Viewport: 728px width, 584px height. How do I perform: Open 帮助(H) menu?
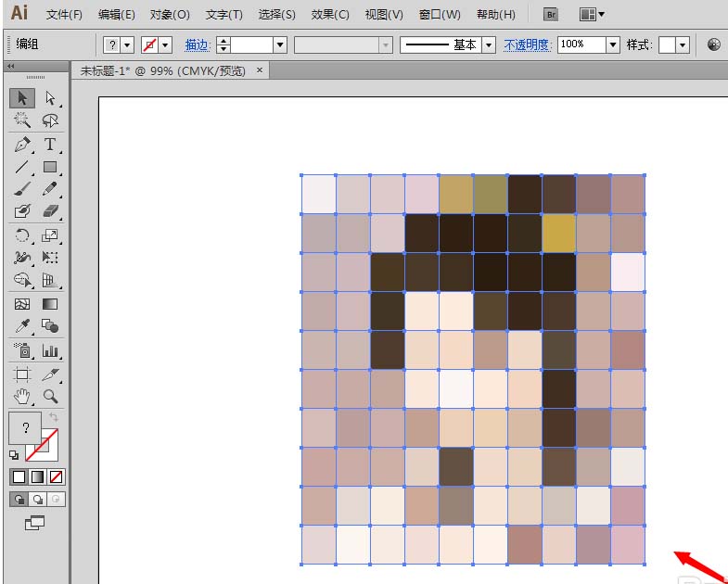496,15
